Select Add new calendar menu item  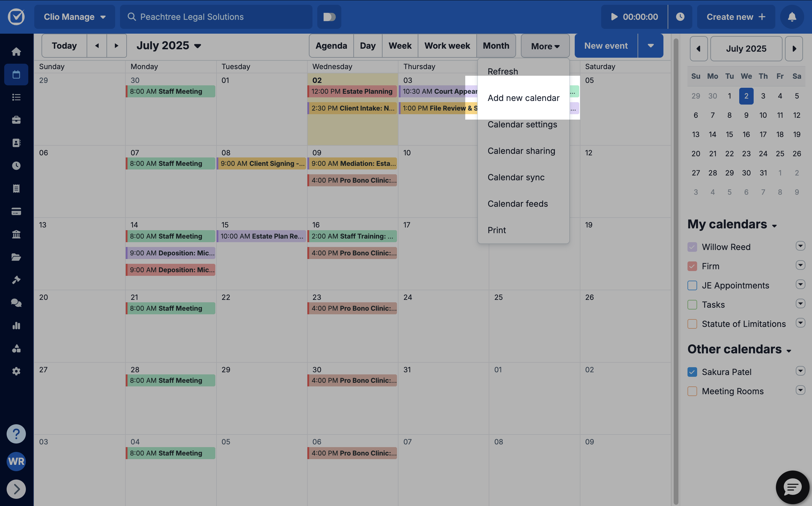[x=523, y=98]
